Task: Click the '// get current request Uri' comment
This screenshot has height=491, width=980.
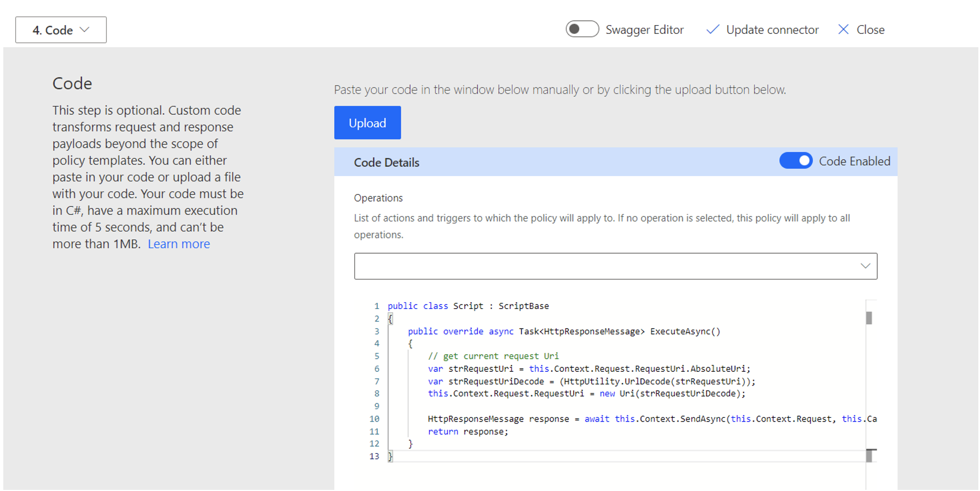Action: pos(493,356)
